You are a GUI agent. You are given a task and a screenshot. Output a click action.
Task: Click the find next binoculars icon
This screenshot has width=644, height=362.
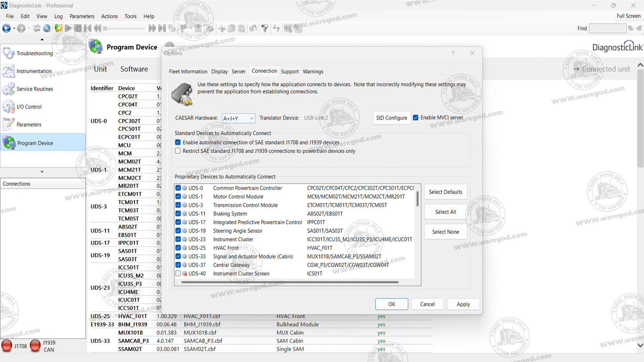639,28
